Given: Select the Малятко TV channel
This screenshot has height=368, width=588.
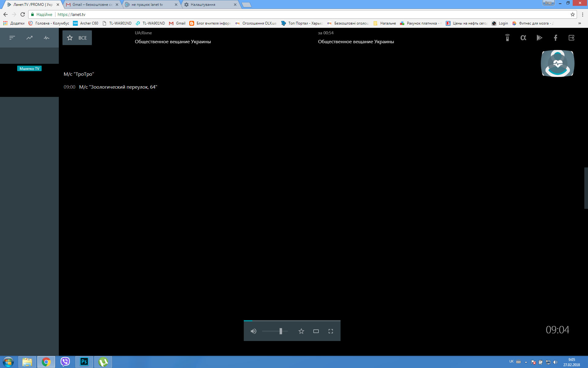Looking at the screenshot, I should pos(29,69).
